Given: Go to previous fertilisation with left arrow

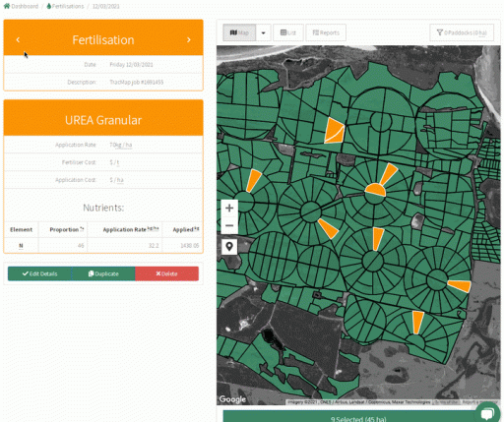Looking at the screenshot, I should point(18,39).
